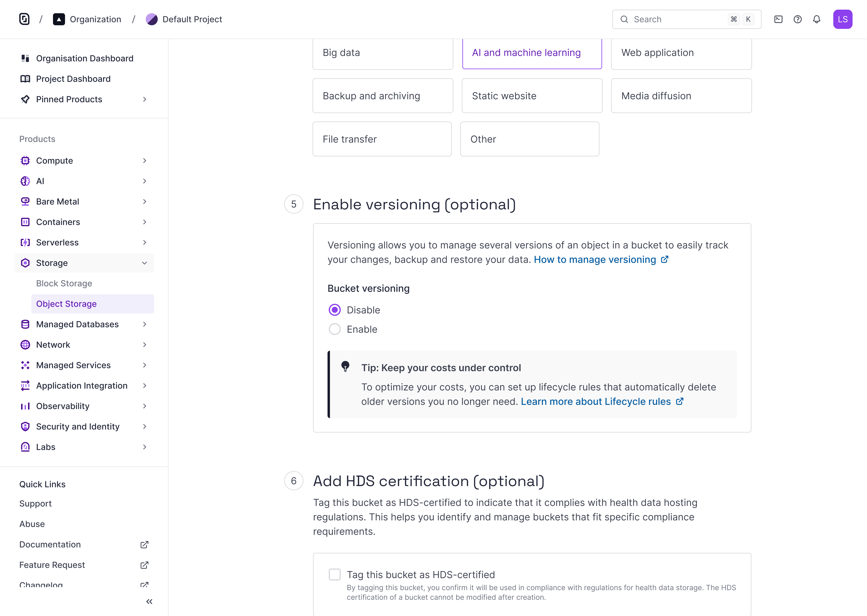Open Block Storage submenu item
Image resolution: width=867 pixels, height=616 pixels.
point(64,283)
